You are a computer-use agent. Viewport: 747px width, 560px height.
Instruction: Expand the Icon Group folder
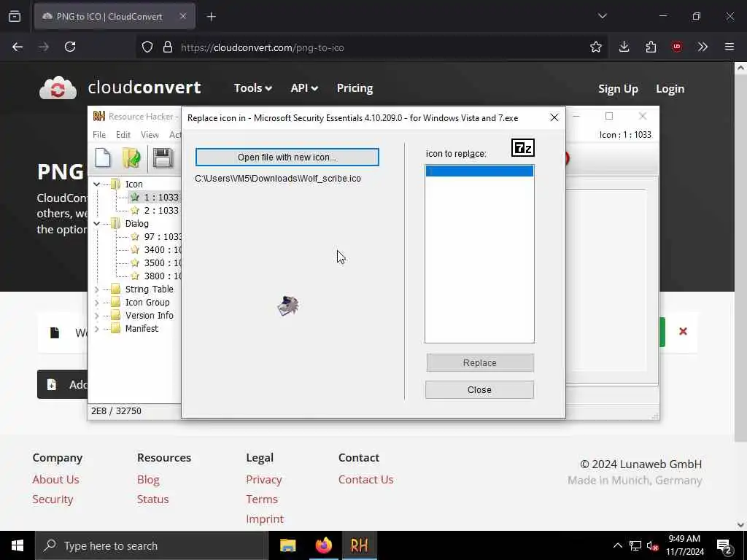click(97, 303)
